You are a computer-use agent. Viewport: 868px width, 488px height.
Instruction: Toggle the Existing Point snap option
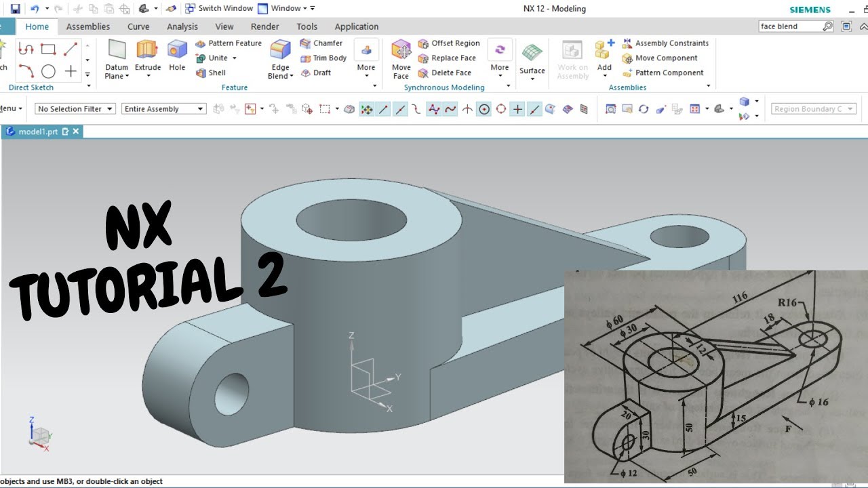click(518, 109)
